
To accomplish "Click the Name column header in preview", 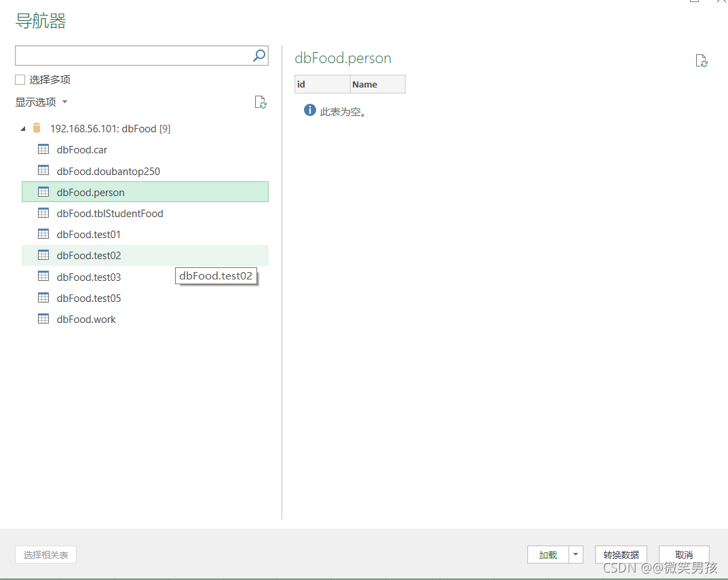I will point(377,84).
